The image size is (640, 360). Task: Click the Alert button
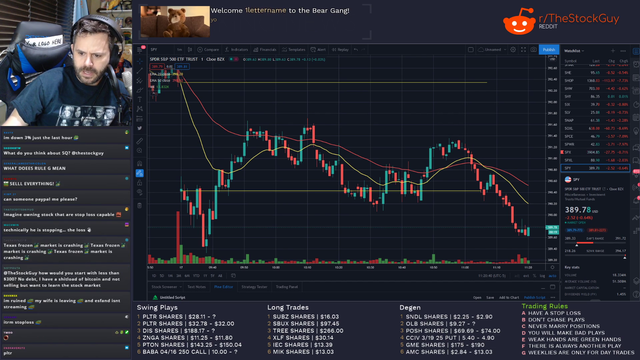coord(318,49)
